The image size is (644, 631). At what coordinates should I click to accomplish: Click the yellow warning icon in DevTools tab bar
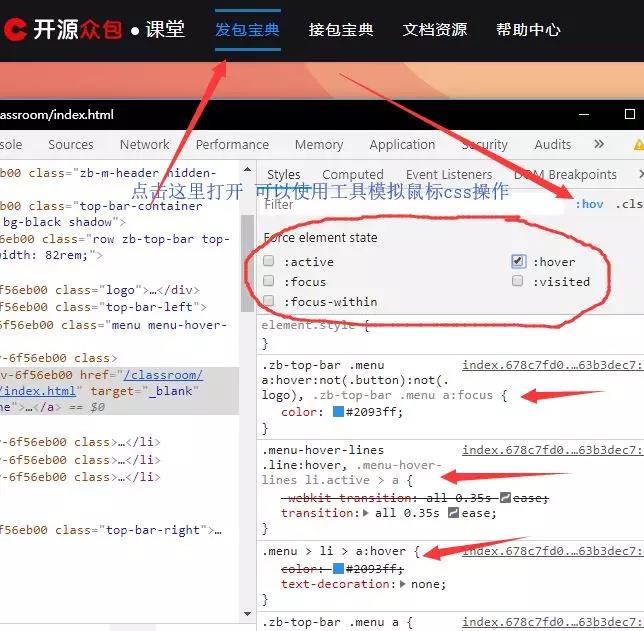[x=639, y=144]
